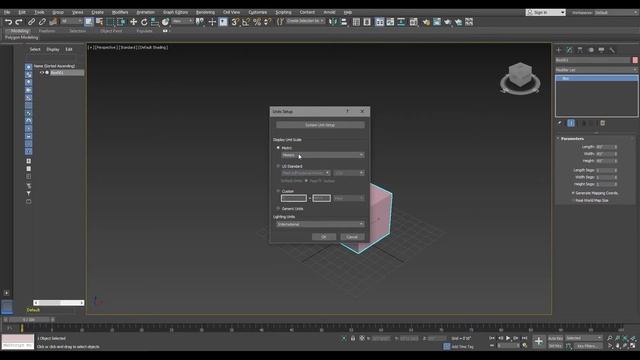The height and width of the screenshot is (360, 640).
Task: Open the Rendering menu
Action: tap(205, 12)
